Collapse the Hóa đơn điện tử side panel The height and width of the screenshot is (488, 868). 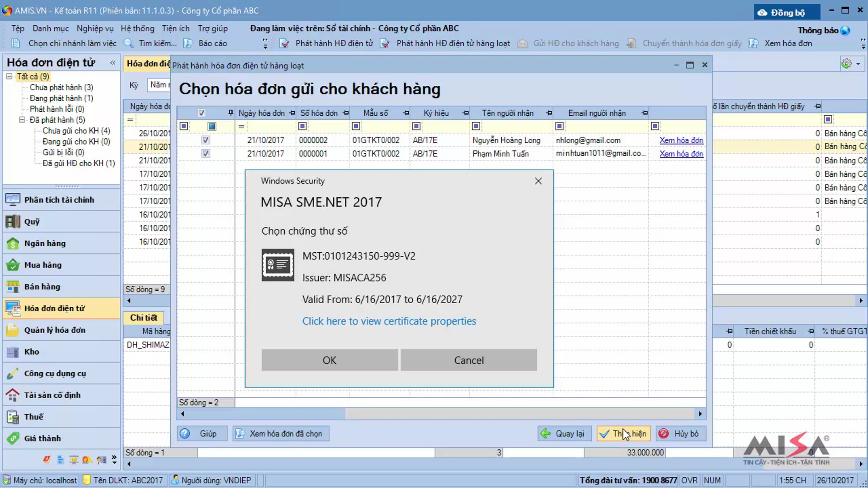coord(113,63)
